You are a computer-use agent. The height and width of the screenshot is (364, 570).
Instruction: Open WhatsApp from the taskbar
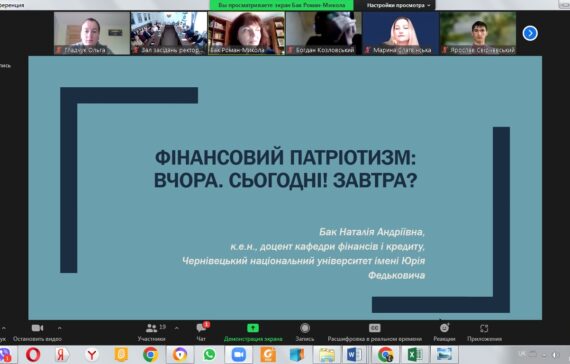(209, 355)
